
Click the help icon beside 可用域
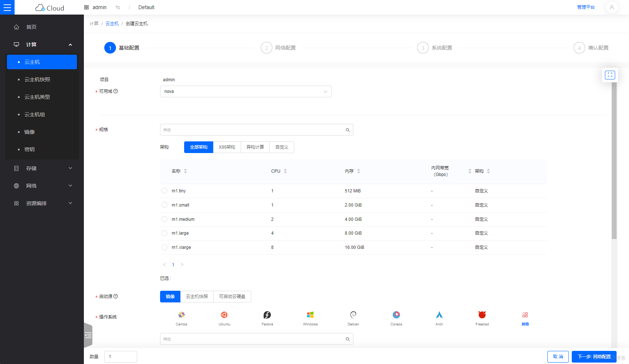116,91
